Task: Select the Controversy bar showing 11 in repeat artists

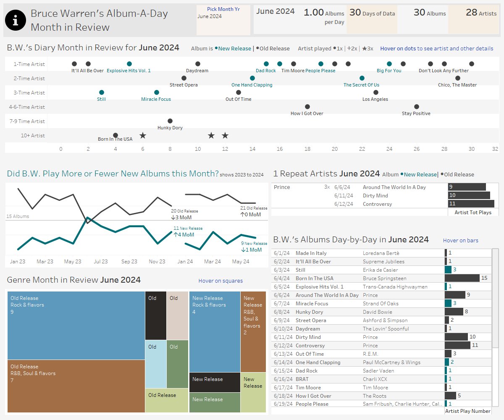Action: coord(470,204)
